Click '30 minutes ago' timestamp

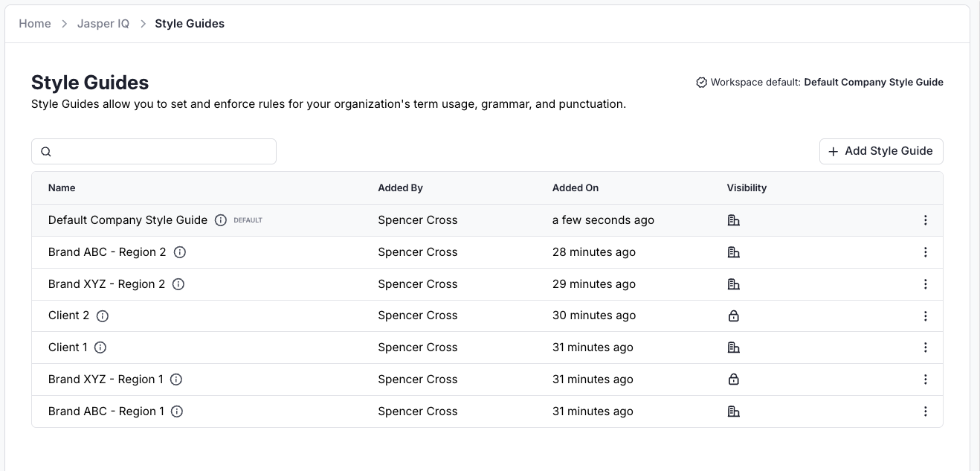(594, 315)
